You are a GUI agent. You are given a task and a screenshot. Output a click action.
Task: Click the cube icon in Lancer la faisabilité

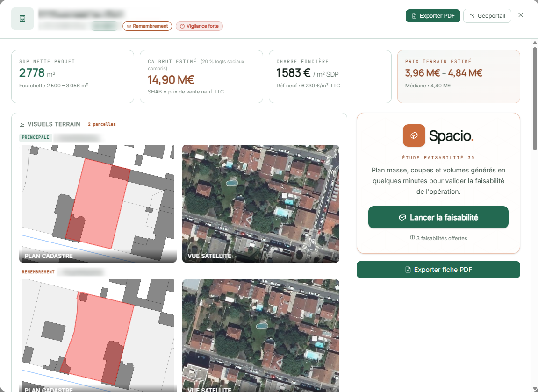pos(402,217)
